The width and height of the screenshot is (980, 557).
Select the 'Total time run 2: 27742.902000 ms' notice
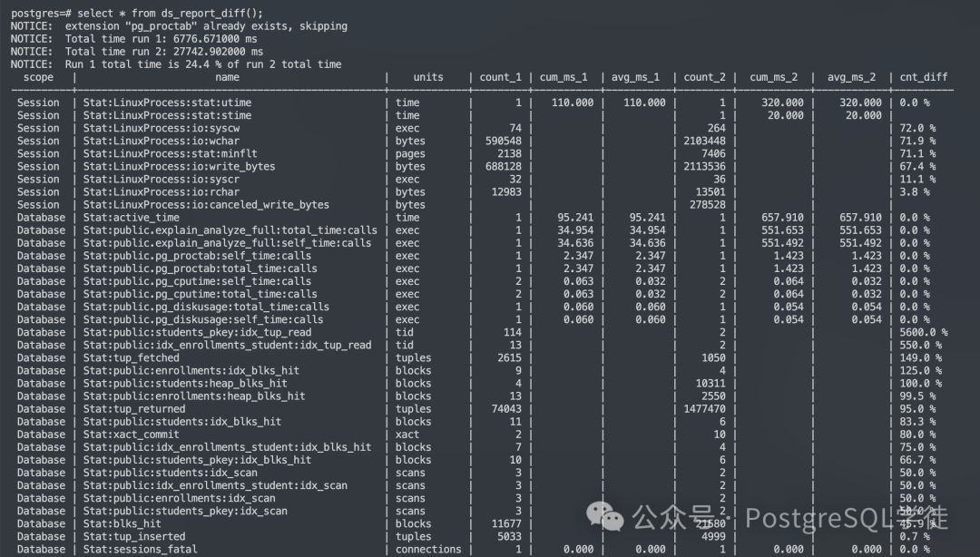[x=163, y=52]
